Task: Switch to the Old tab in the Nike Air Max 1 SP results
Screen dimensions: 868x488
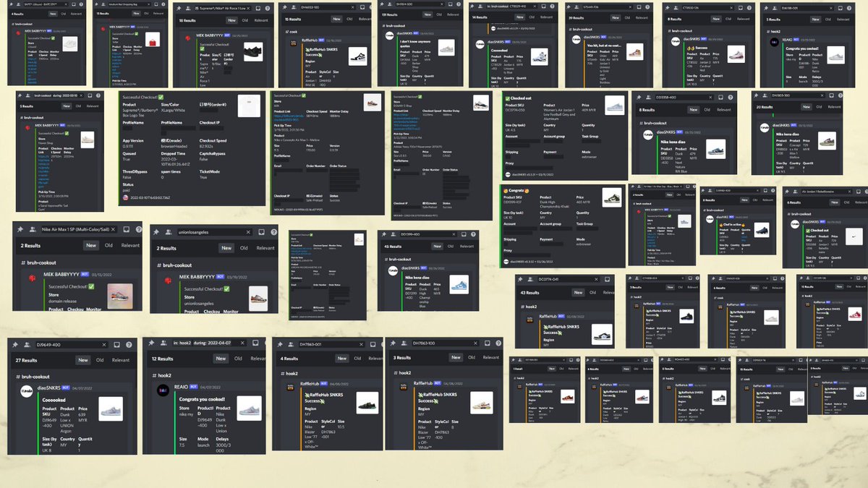Action: [x=109, y=245]
